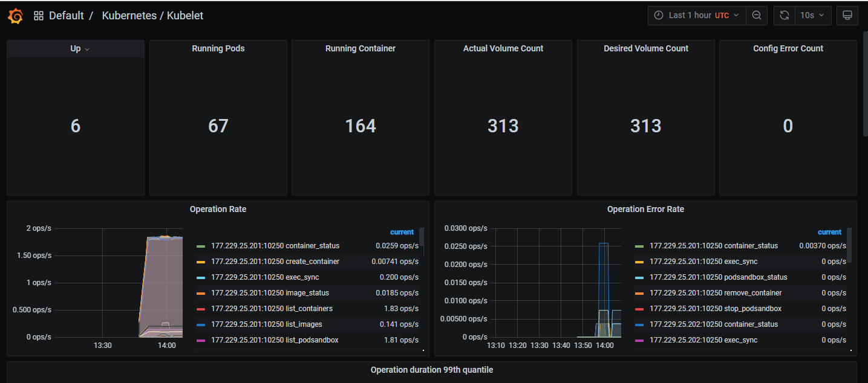Toggle 177.229.25.201 exec_sync series in Error Rate legend

pyautogui.click(x=703, y=262)
